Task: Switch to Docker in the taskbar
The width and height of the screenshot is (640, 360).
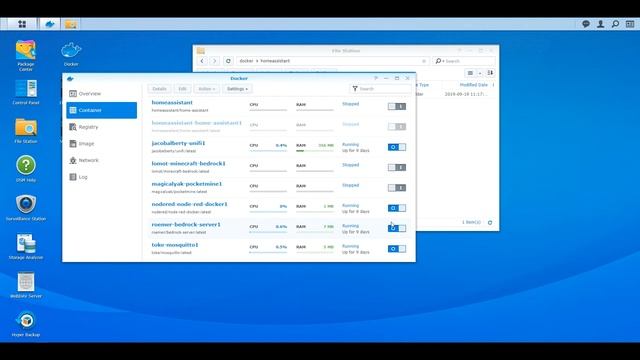Action: pyautogui.click(x=50, y=24)
